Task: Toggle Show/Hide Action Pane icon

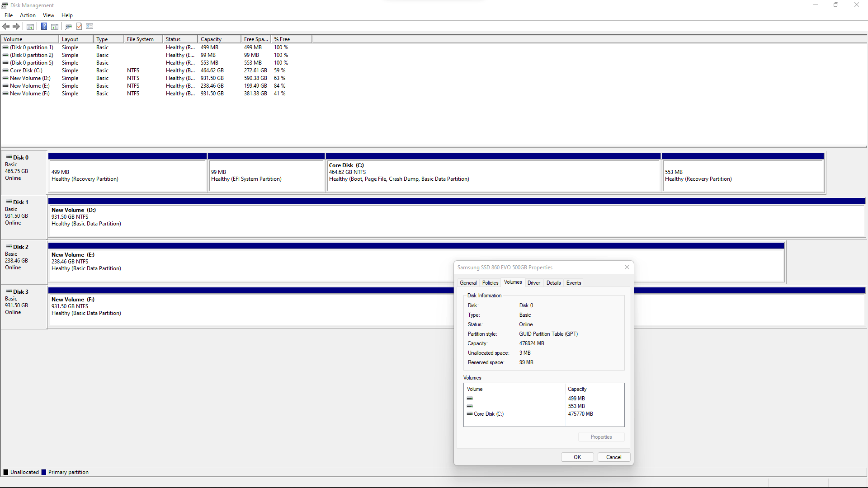Action: 55,26
